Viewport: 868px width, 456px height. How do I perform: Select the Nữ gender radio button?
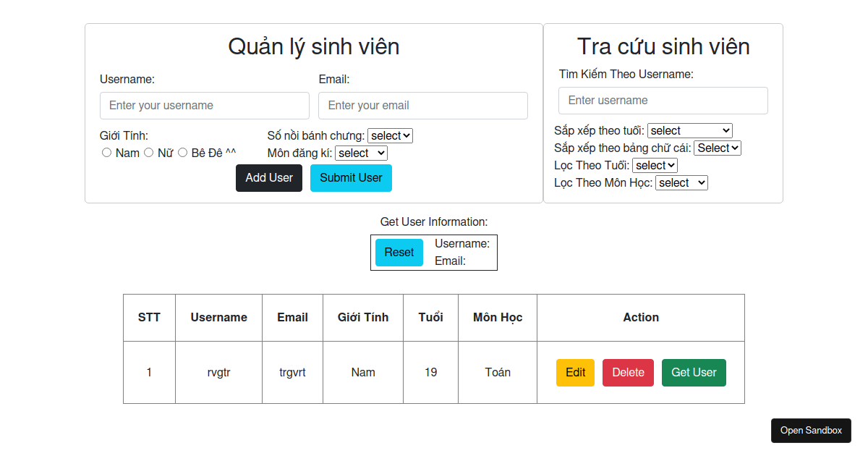coord(148,153)
